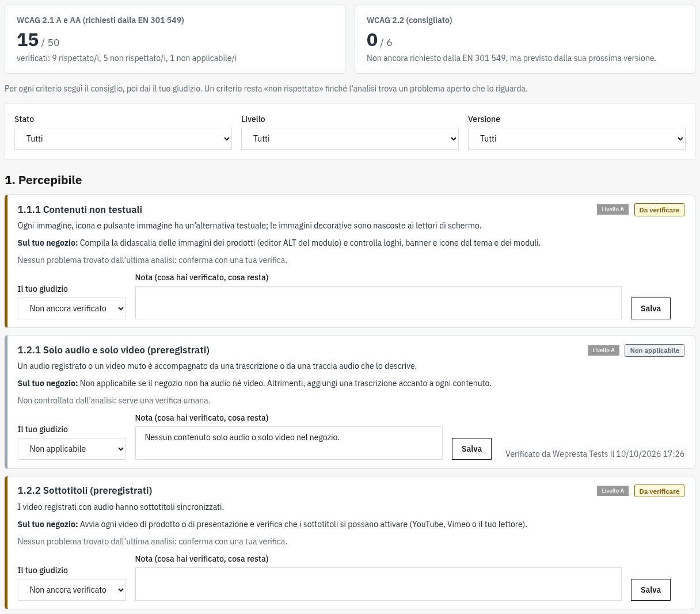
Task: Click 'Il tuo giudizio' label in criterion 1.2.1
Action: (x=43, y=429)
